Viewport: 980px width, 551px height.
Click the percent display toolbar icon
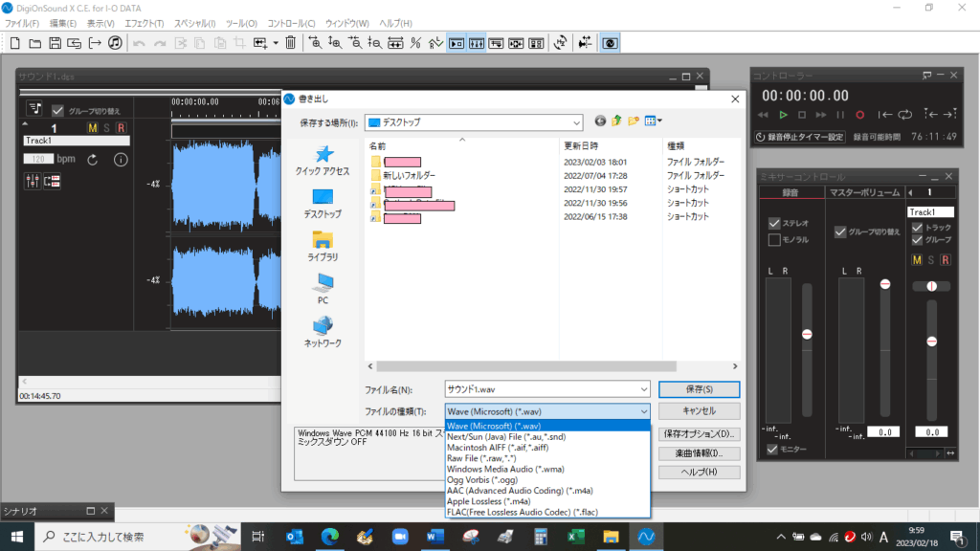point(415,43)
